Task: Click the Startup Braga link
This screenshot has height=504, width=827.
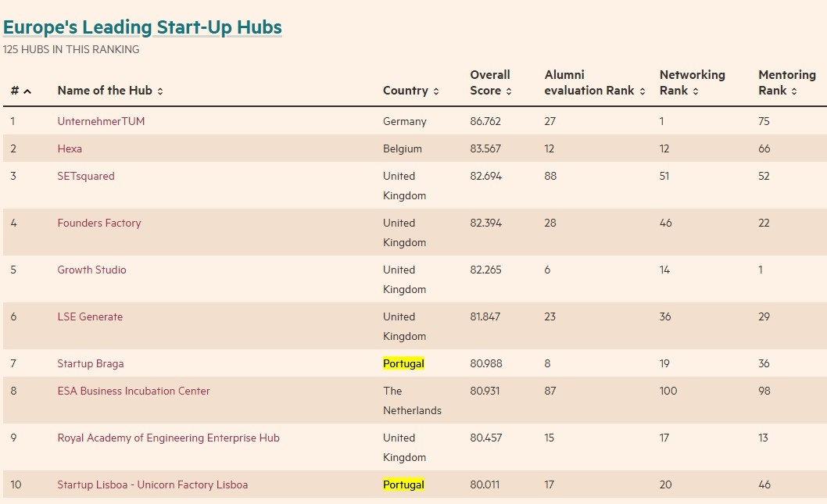Action: 91,363
